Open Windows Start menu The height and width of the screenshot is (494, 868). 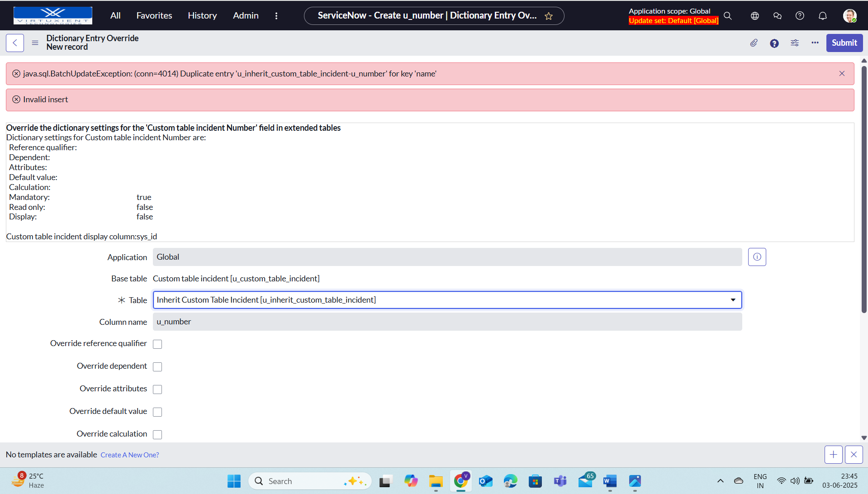point(234,481)
